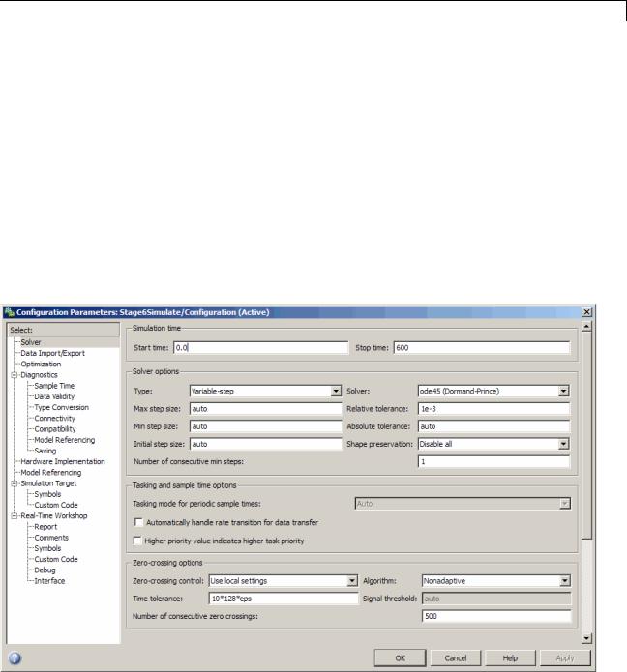Select Data Import/Export pane
This screenshot has width=627, height=672.
(x=53, y=353)
